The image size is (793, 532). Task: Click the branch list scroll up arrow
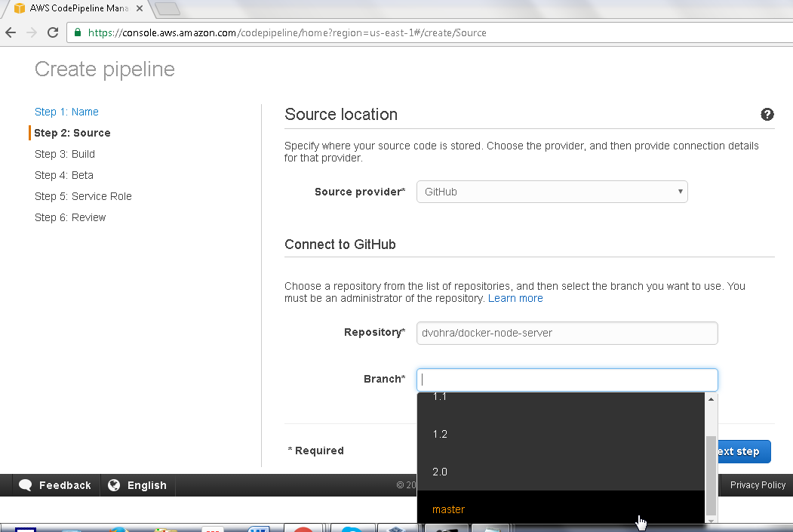pos(711,399)
